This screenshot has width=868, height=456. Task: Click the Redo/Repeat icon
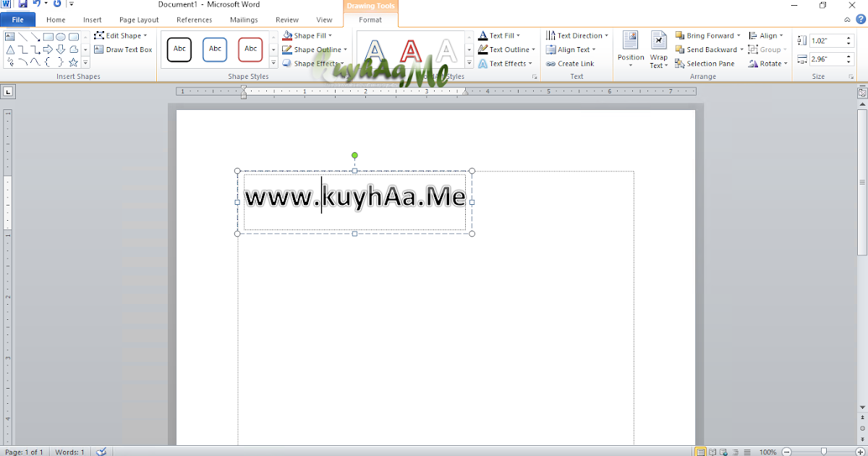[x=57, y=4]
